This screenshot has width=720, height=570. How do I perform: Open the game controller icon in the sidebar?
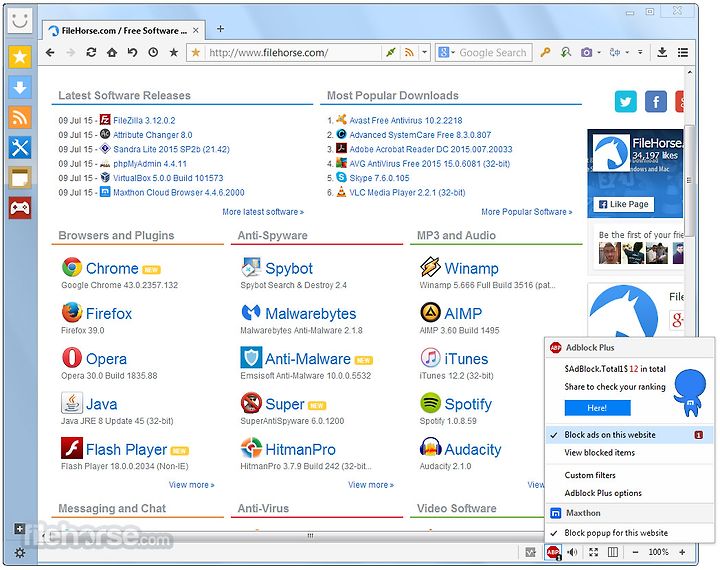coord(20,208)
